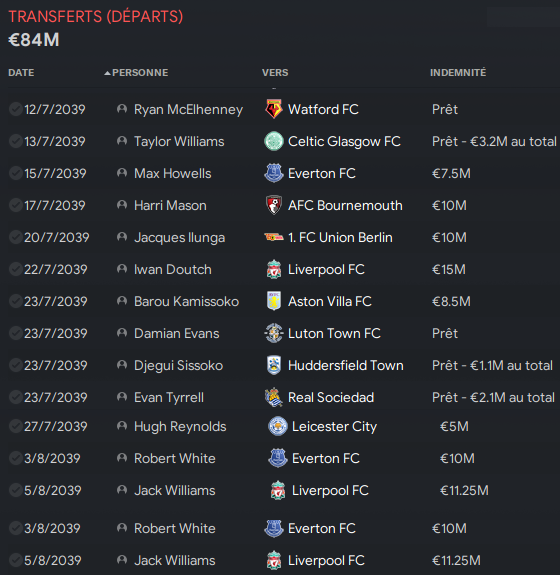Click the Aston Villa FC crest

pyautogui.click(x=274, y=301)
